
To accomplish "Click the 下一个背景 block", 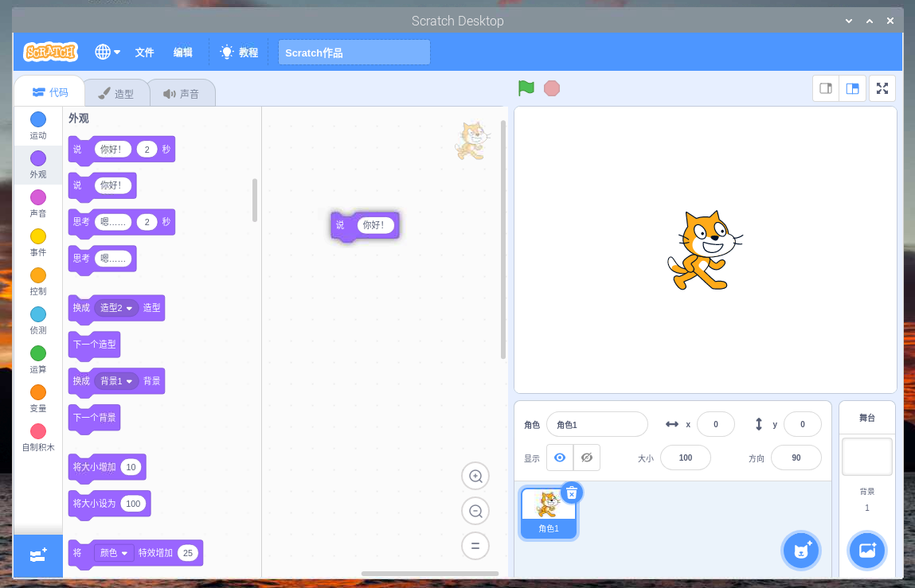I will (x=95, y=418).
